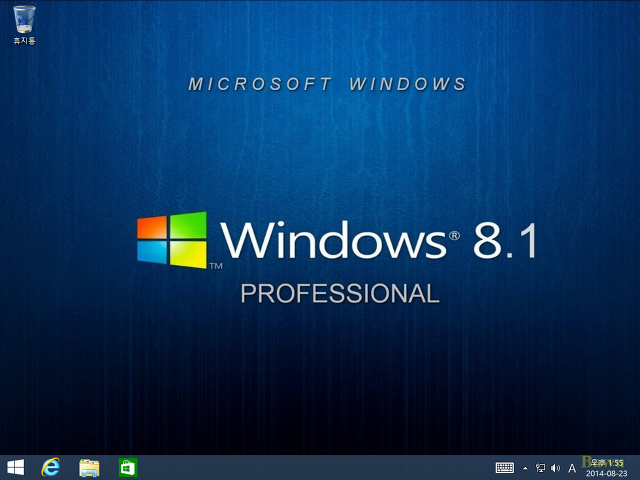Show hidden system tray icons
Viewport: 640px width, 480px height.
point(525,468)
